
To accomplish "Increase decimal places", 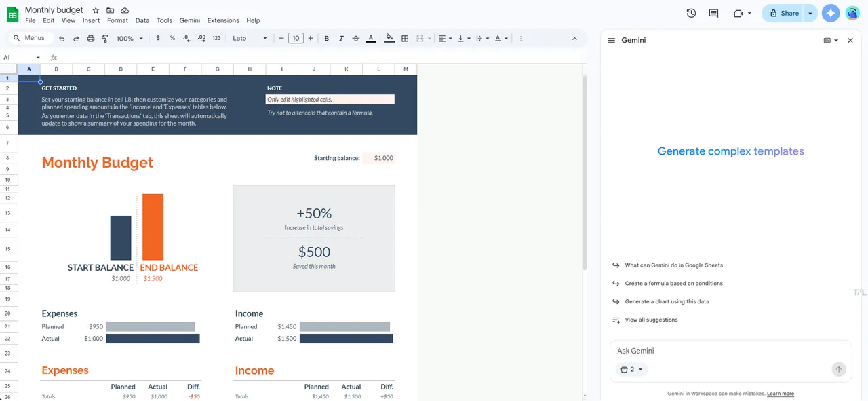I will tap(201, 39).
